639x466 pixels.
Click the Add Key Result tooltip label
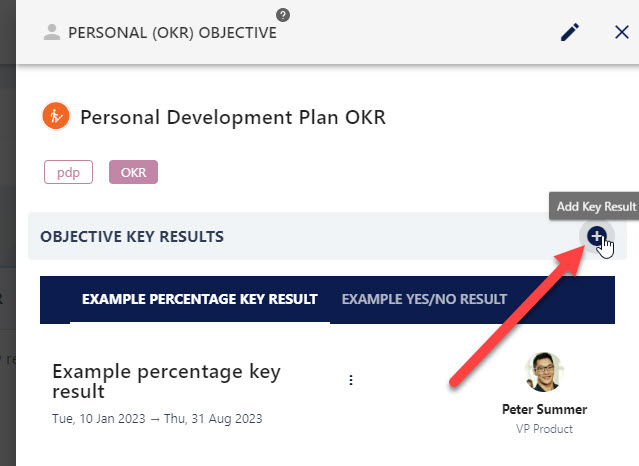click(x=596, y=206)
